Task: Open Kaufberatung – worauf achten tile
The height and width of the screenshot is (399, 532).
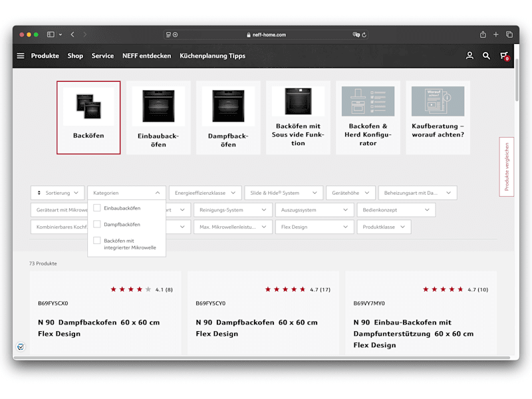Action: 438,118
